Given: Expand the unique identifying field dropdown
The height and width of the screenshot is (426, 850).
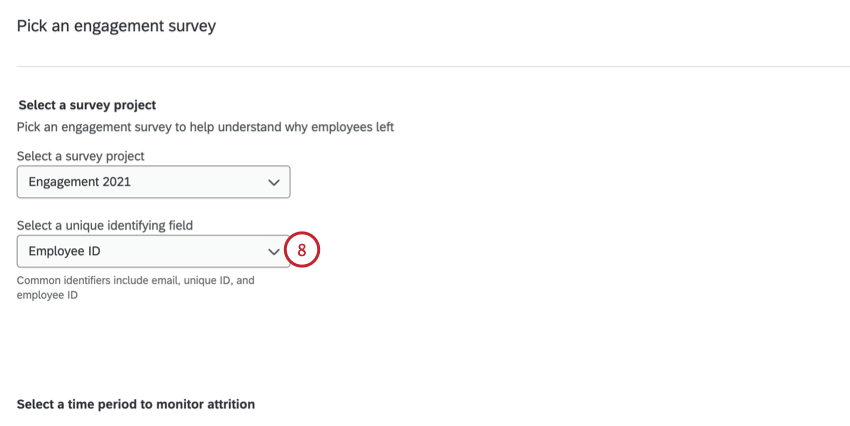Looking at the screenshot, I should pos(153,252).
